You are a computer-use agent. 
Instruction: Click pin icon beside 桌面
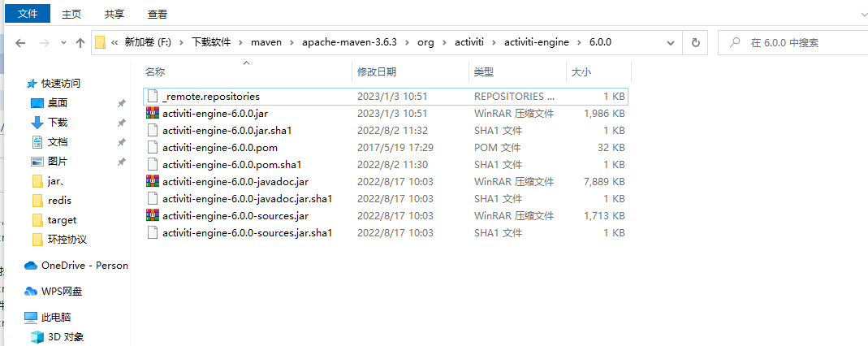(x=121, y=103)
